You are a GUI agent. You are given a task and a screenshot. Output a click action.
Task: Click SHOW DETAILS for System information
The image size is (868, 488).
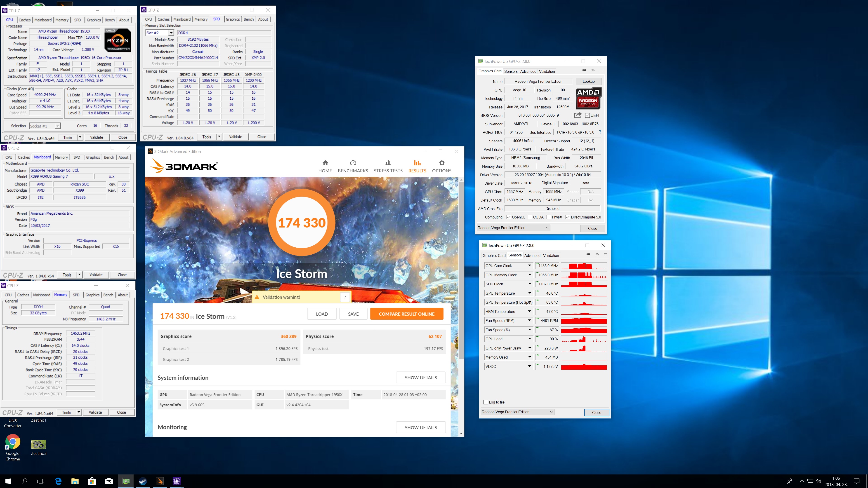(420, 378)
